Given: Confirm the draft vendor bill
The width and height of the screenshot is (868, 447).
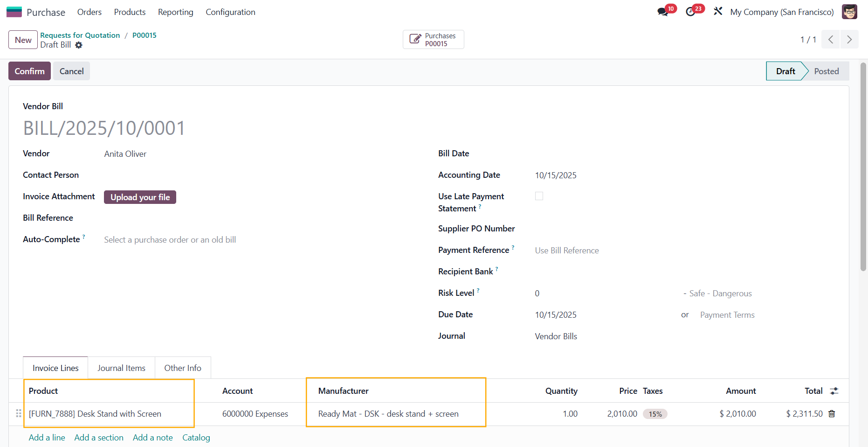Looking at the screenshot, I should [29, 71].
